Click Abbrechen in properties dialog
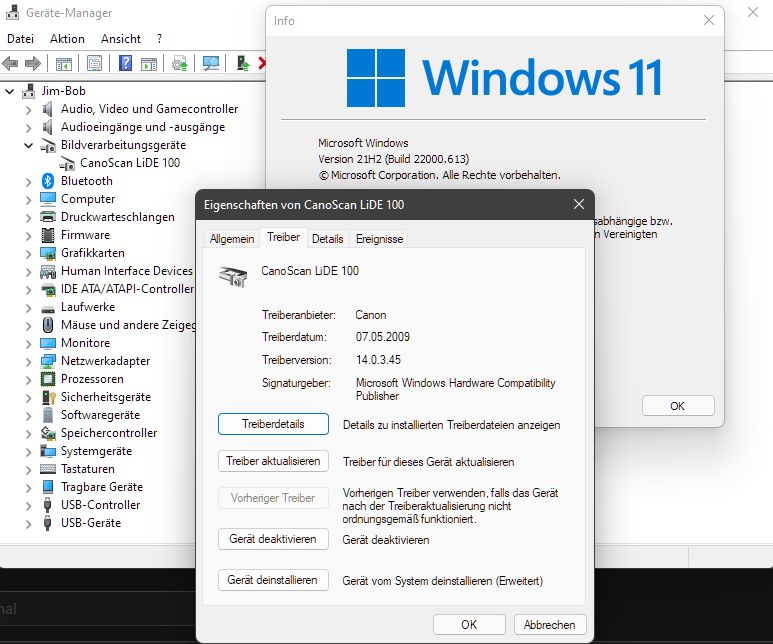This screenshot has width=773, height=644. click(550, 625)
